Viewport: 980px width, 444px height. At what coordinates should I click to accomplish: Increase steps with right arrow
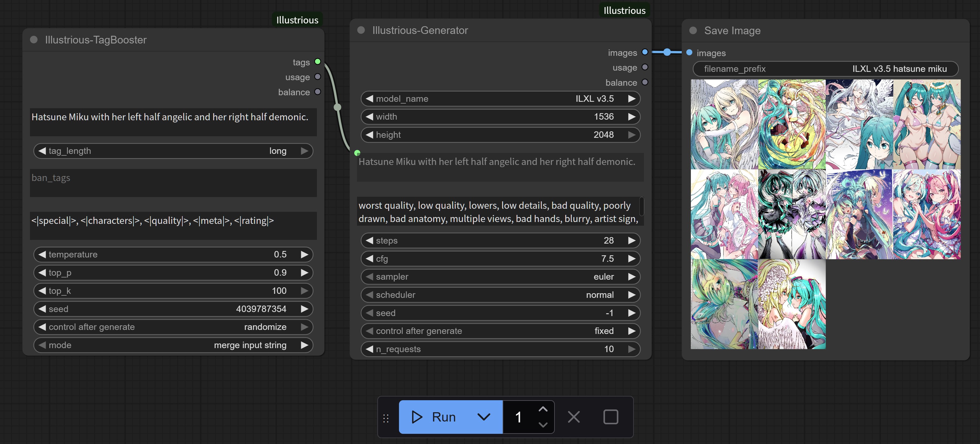632,240
